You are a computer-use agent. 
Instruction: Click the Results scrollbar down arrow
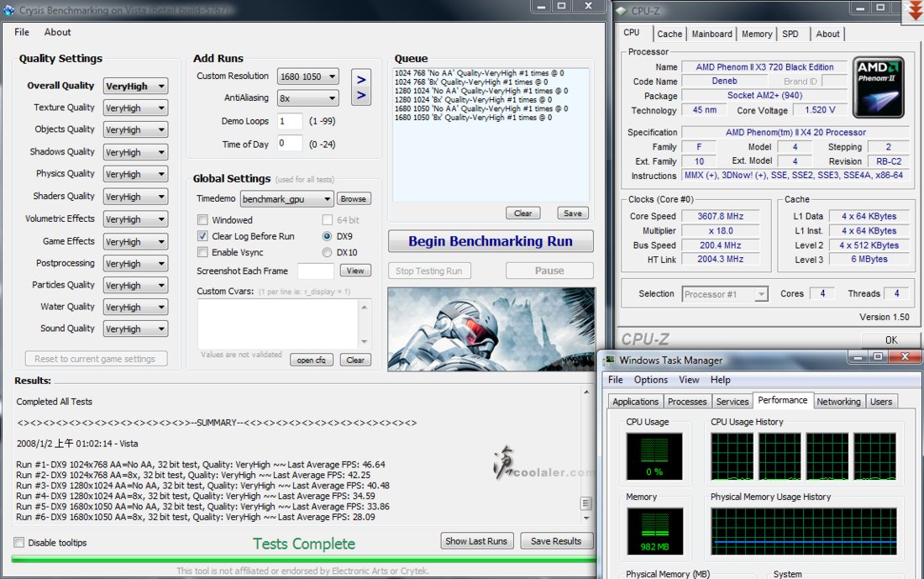(585, 518)
